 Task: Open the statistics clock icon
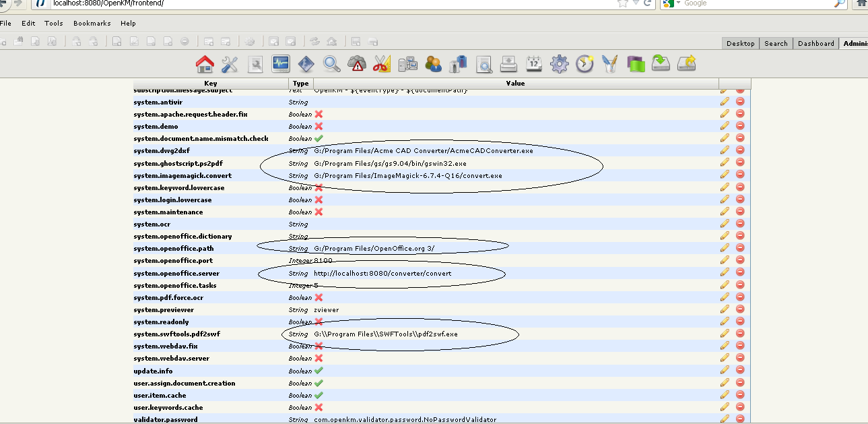(584, 64)
